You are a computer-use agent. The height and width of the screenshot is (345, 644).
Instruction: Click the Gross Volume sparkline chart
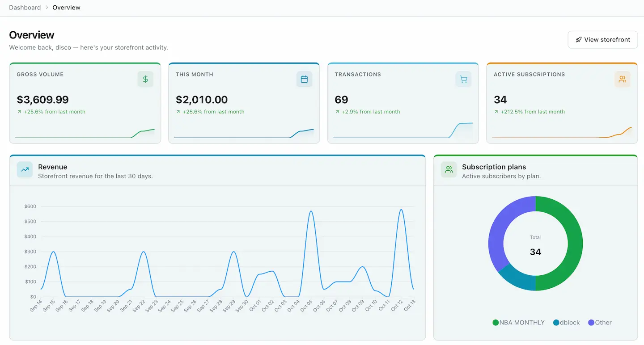coord(85,133)
